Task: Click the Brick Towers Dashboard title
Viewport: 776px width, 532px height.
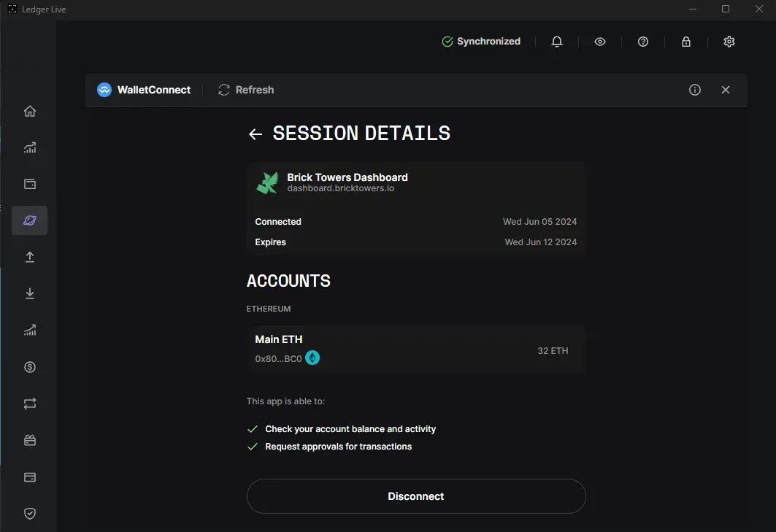Action: point(347,177)
